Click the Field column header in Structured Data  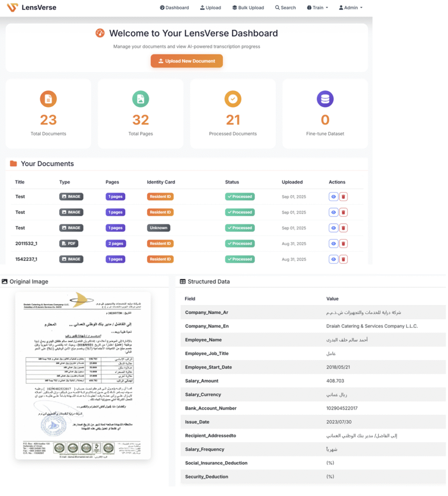coord(190,298)
